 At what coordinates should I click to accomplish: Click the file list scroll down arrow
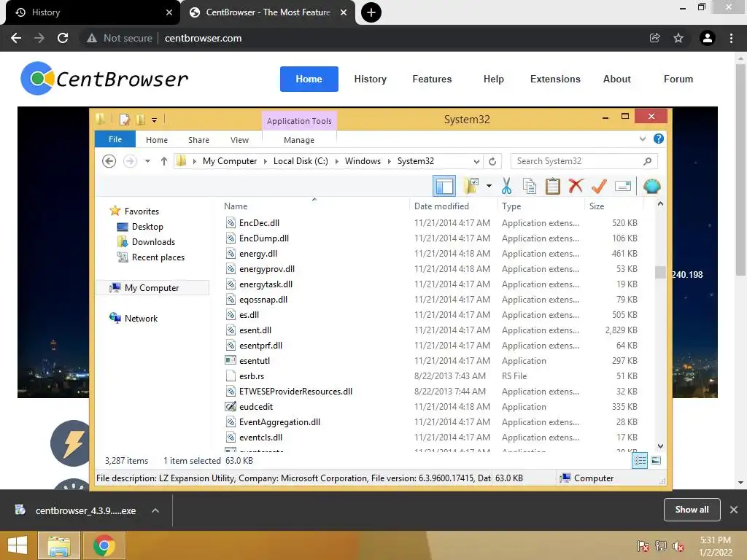(660, 446)
